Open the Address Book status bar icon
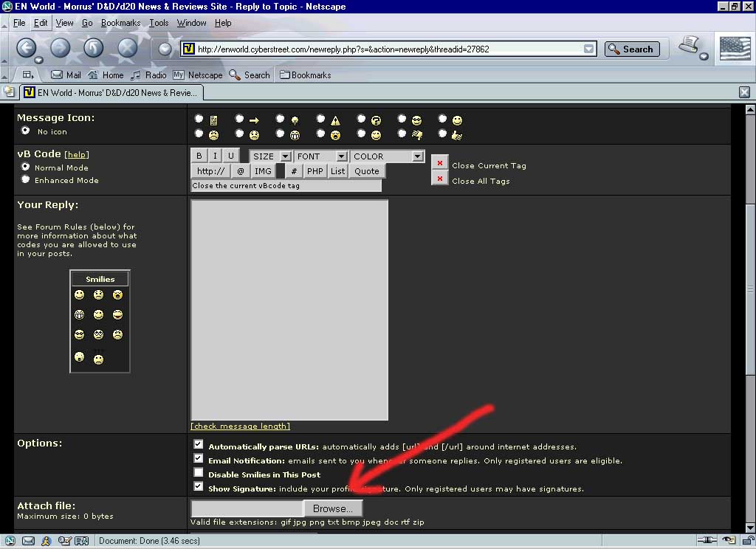756x549 pixels. click(x=81, y=541)
